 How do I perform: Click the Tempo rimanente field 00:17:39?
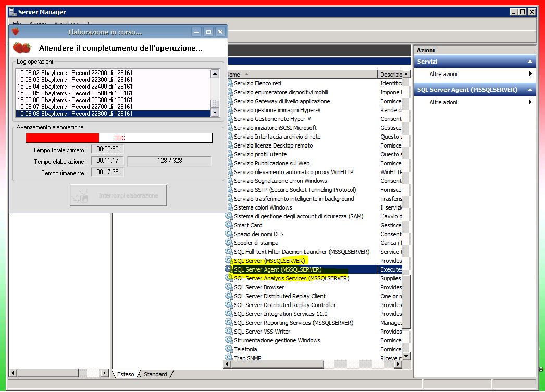(x=107, y=172)
